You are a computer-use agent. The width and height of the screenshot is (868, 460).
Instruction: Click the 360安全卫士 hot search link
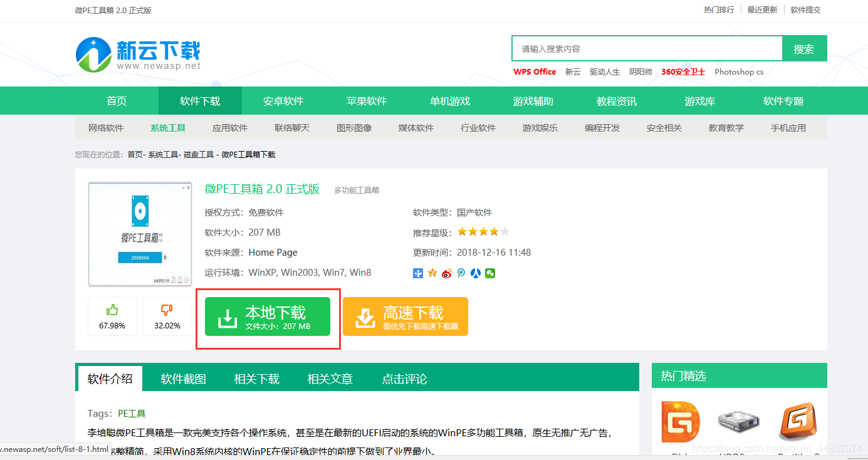click(x=683, y=72)
